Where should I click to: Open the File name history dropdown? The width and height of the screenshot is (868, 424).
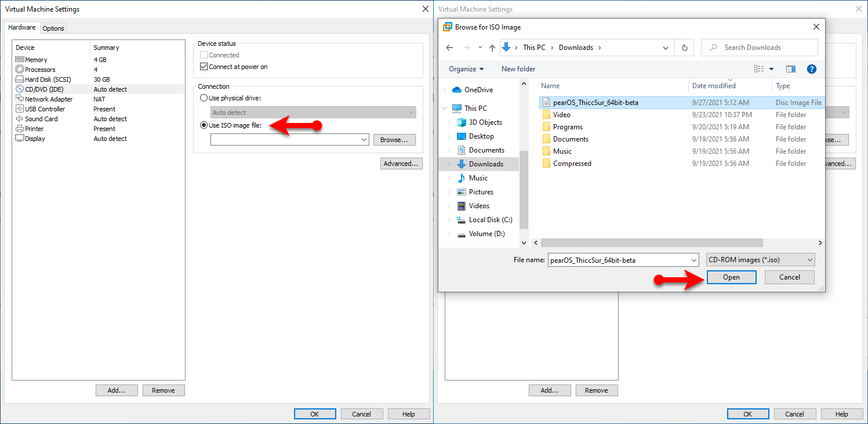pos(694,260)
